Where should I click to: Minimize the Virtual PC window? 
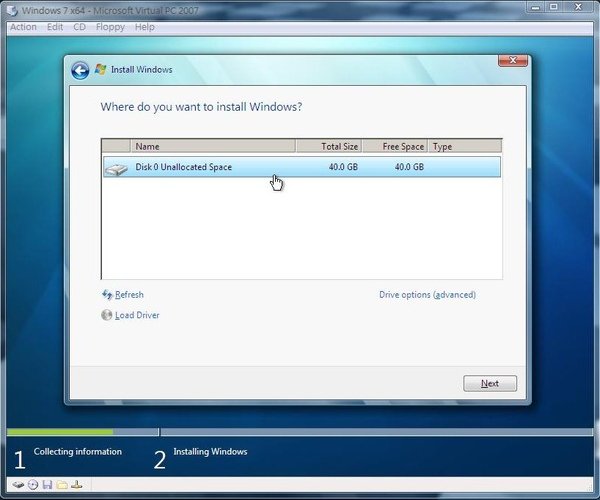pos(536,7)
